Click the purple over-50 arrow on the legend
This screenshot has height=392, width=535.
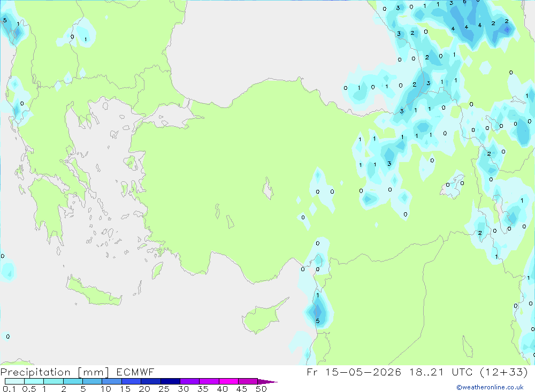point(267,381)
